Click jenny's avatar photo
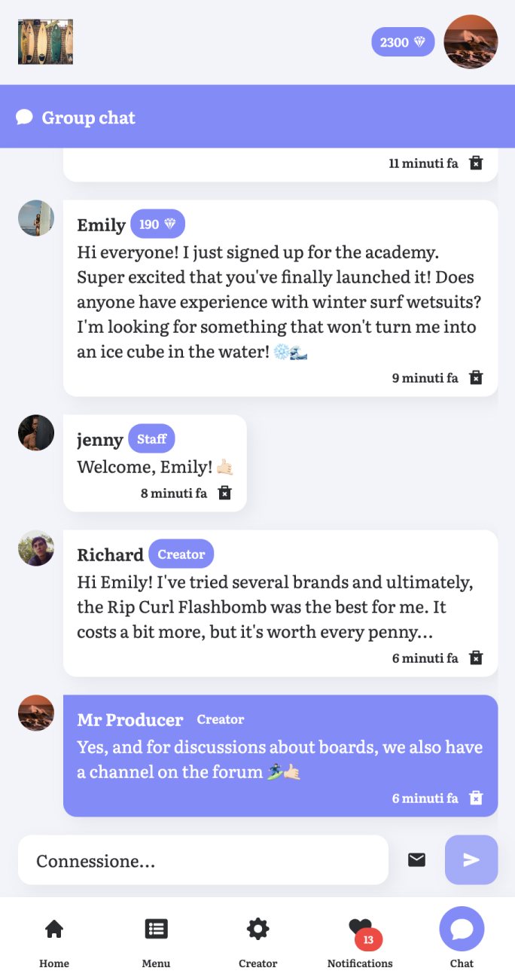 coord(36,432)
